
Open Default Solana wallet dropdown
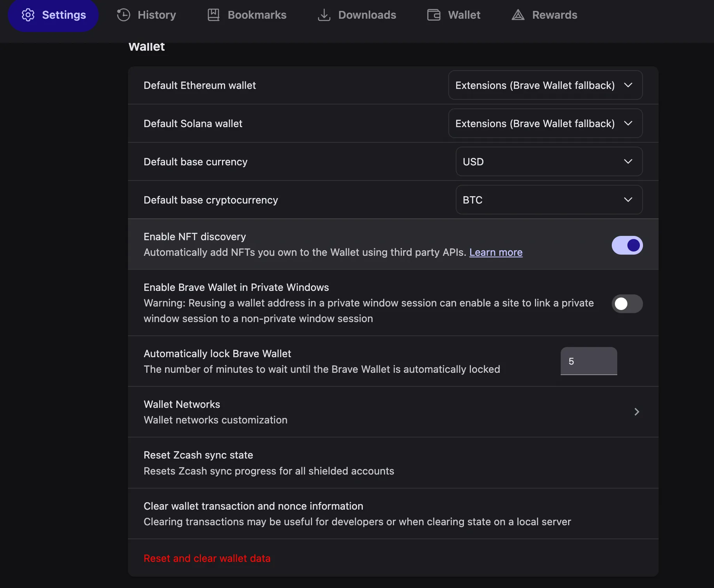coord(545,123)
